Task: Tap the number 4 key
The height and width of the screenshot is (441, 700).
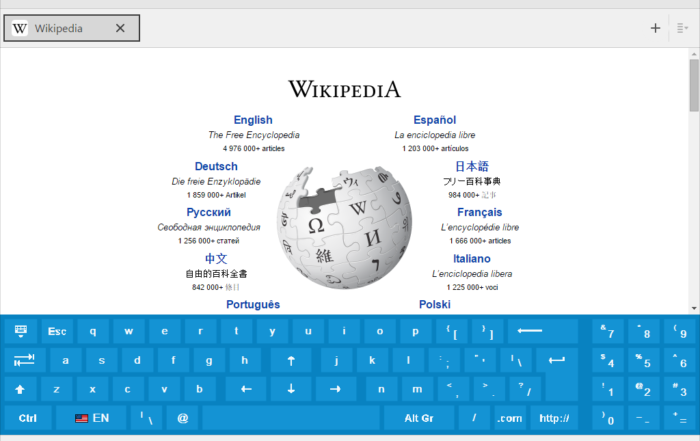Action: [x=608, y=360]
